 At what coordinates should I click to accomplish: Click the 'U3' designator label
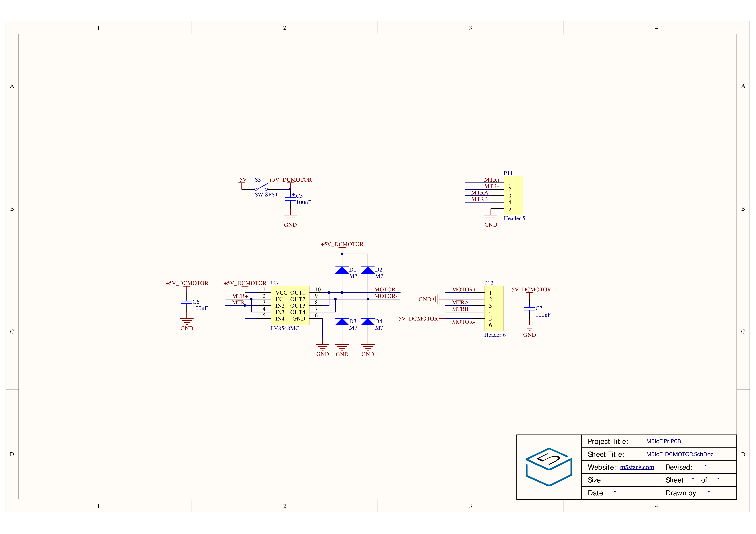[x=274, y=283]
